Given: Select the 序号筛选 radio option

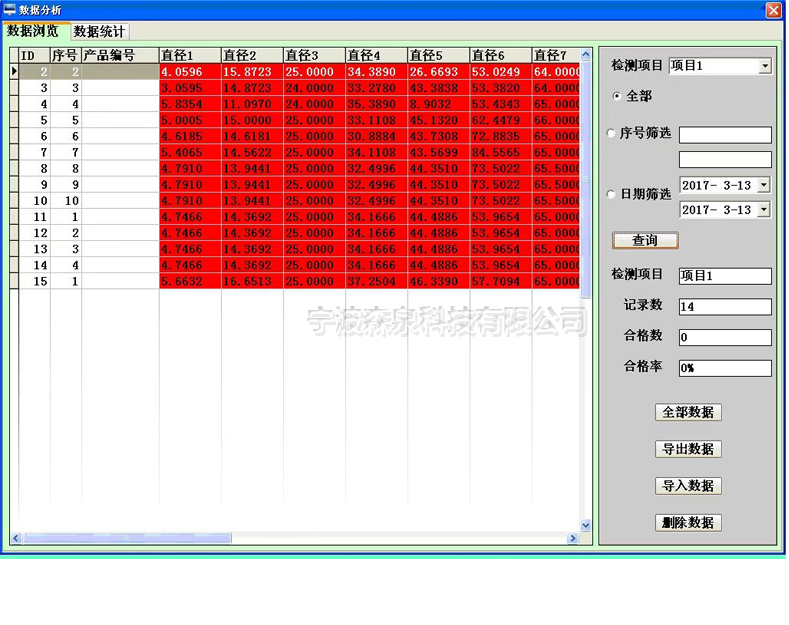Looking at the screenshot, I should 612,133.
